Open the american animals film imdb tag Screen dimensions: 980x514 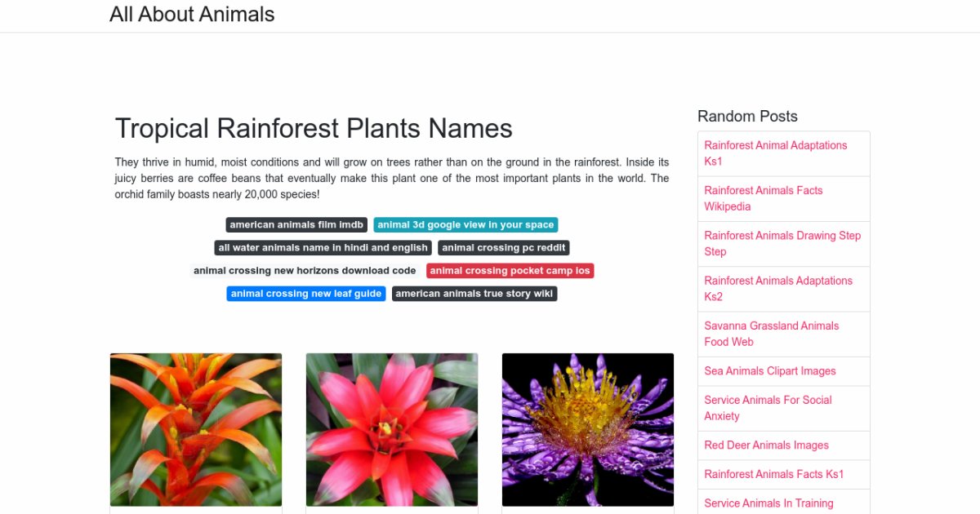click(296, 224)
